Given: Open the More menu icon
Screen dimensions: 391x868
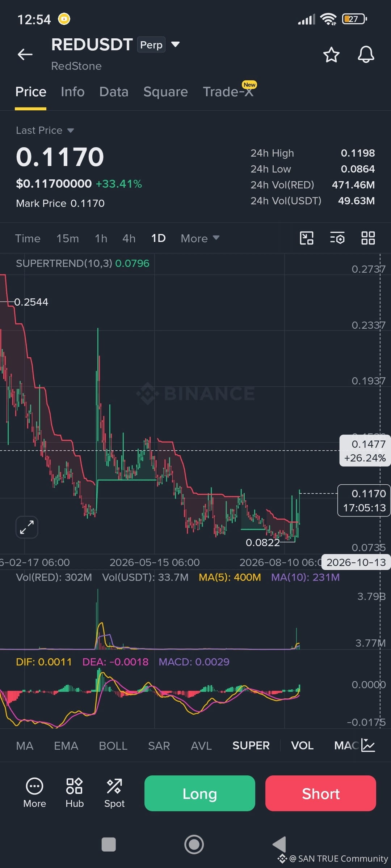Looking at the screenshot, I should (34, 793).
